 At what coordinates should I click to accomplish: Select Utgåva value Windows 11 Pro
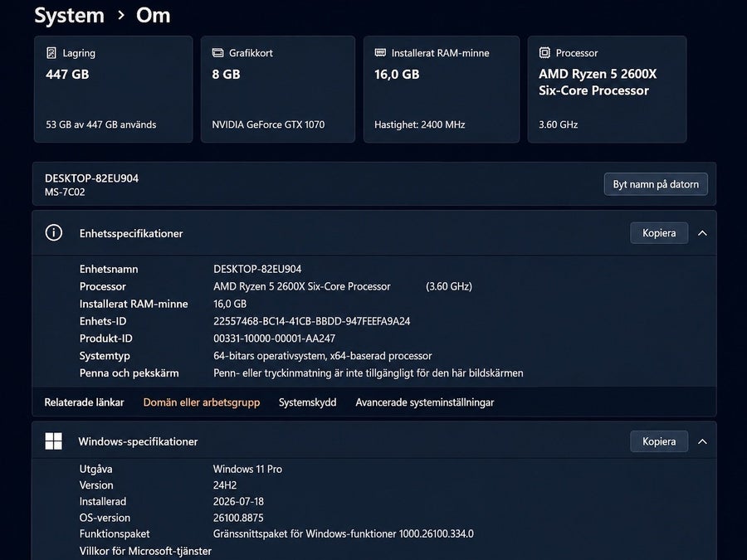pyautogui.click(x=247, y=469)
